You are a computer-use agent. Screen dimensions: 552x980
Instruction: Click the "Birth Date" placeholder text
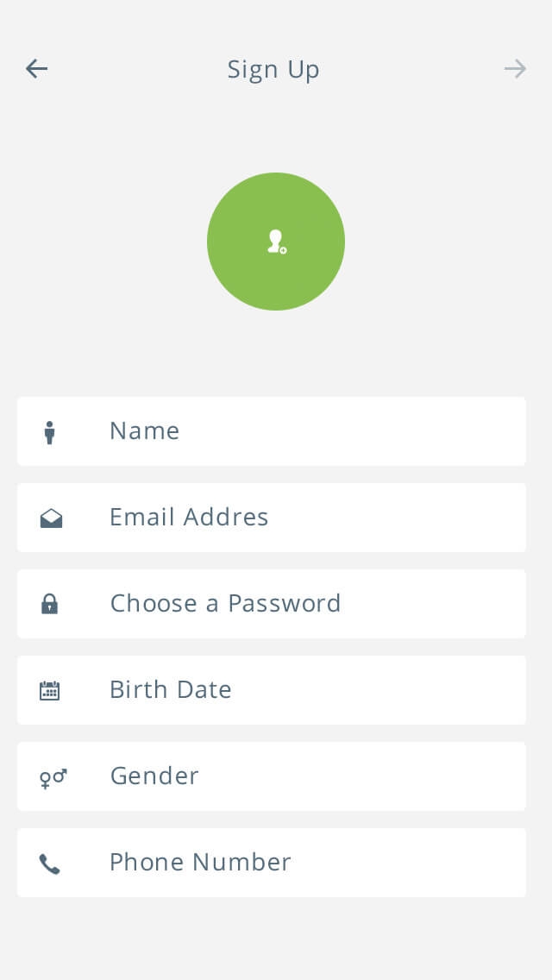171,689
